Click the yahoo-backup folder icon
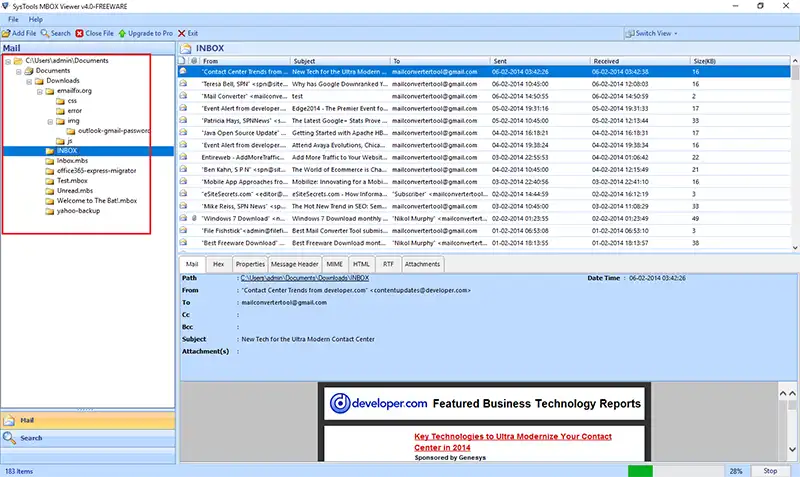Viewport: 800px width, 477px height. pyautogui.click(x=50, y=210)
